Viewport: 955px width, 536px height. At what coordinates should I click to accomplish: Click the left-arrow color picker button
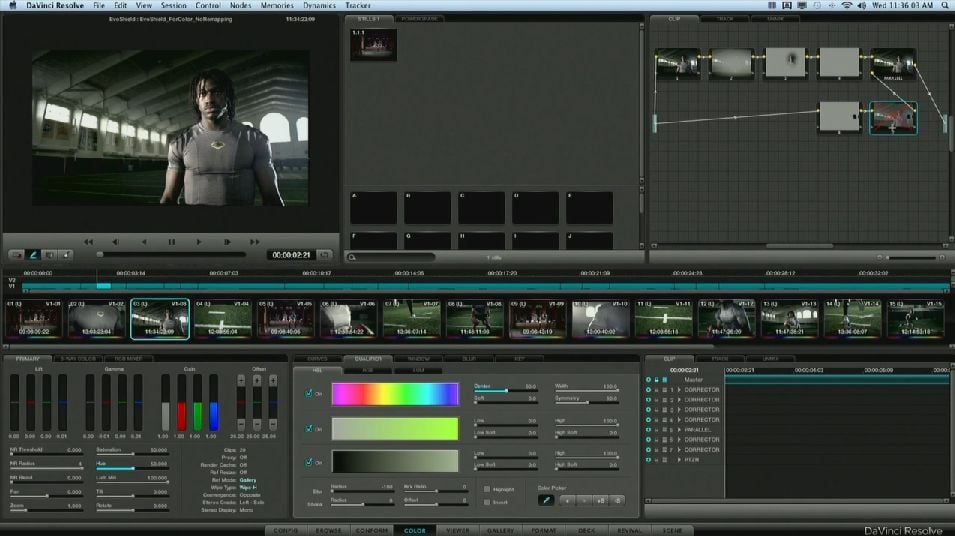[567, 500]
